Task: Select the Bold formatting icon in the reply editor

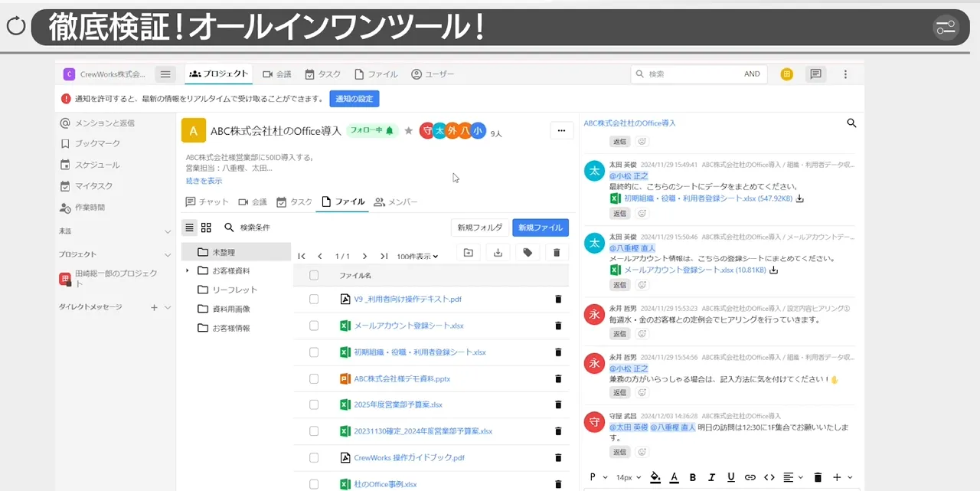Action: [x=692, y=477]
